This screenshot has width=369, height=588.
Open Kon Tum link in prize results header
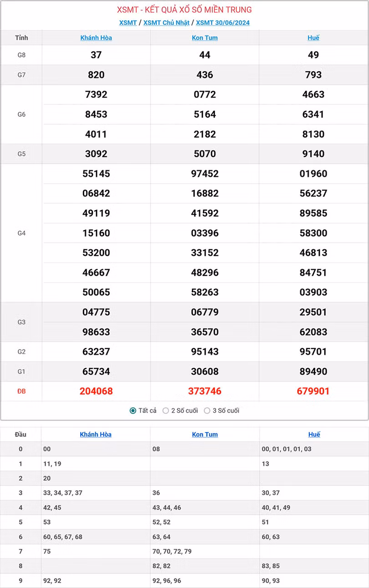tap(205, 38)
